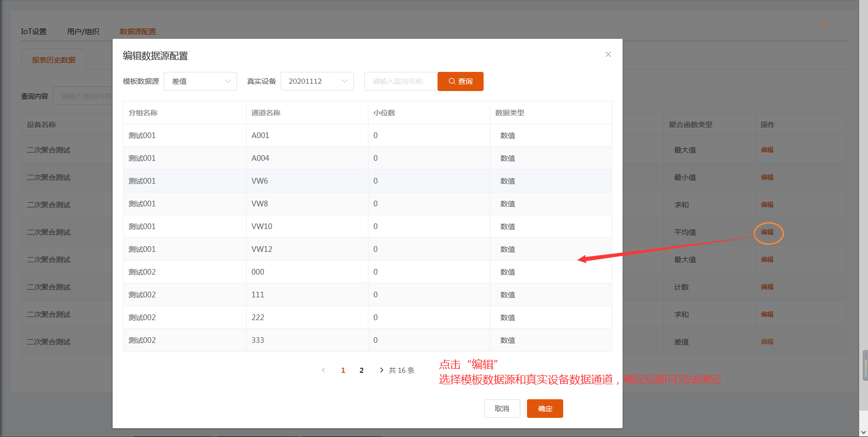Click 编辑 link in the 计数 row
Viewport: 868px width, 437px height.
[767, 287]
